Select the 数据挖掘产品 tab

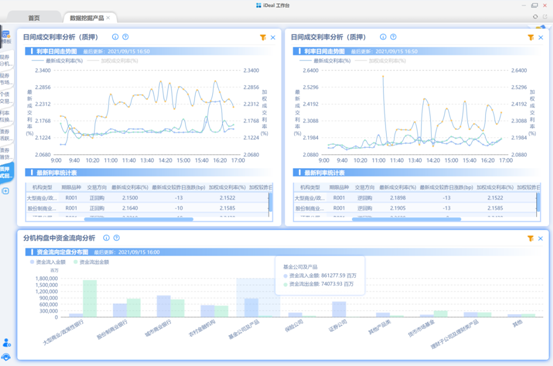click(87, 18)
